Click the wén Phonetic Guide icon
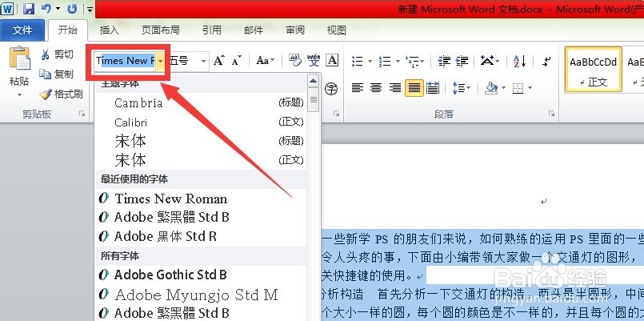 pos(314,60)
